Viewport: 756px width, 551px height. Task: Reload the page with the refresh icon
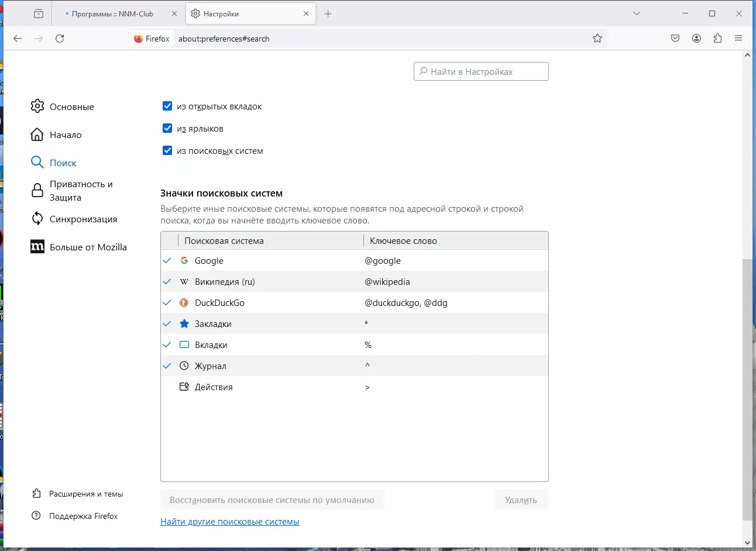pos(60,39)
